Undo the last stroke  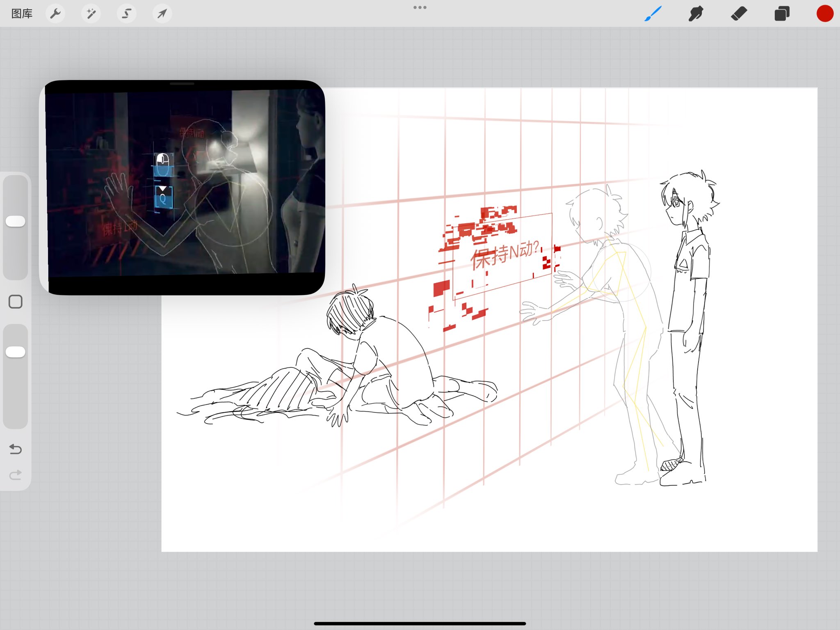(x=16, y=449)
